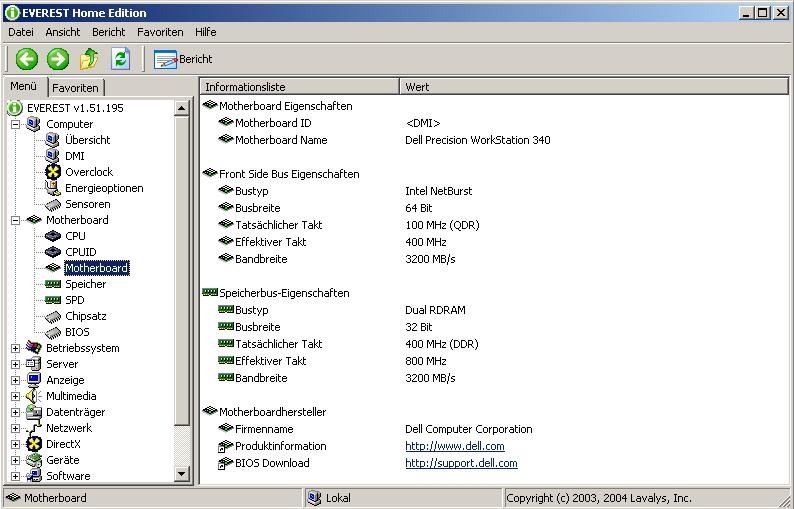794x509 pixels.
Task: Open the Bericht menu in menu bar
Action: pyautogui.click(x=108, y=32)
